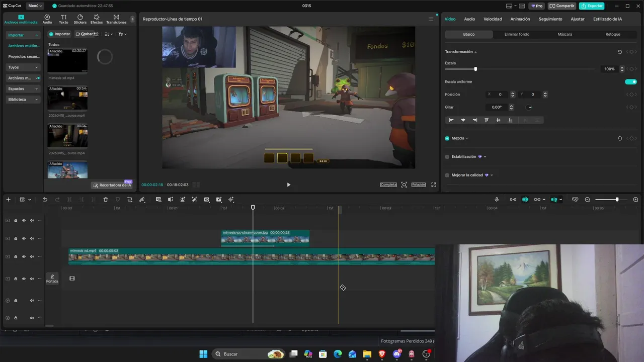Disable Escala uniforme switch
The height and width of the screenshot is (362, 644).
630,81
